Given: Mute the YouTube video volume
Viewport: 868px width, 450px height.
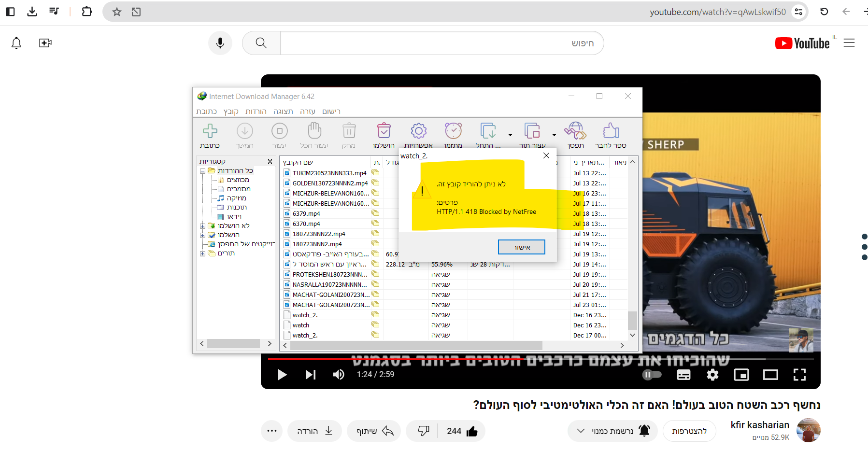Looking at the screenshot, I should [339, 375].
